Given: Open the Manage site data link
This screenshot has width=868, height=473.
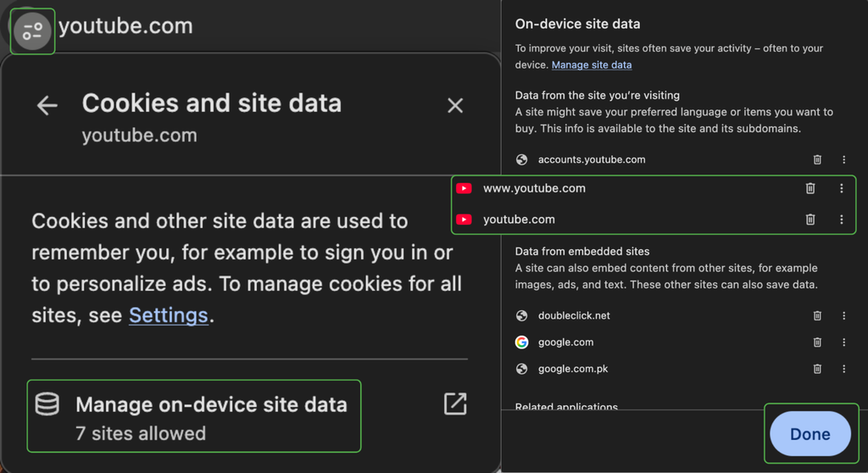Looking at the screenshot, I should (591, 64).
